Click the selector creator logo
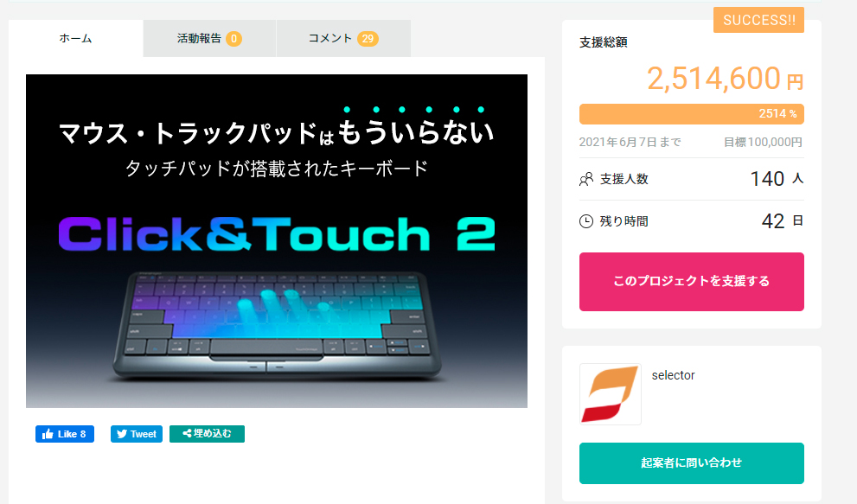The height and width of the screenshot is (504, 857). tap(610, 394)
